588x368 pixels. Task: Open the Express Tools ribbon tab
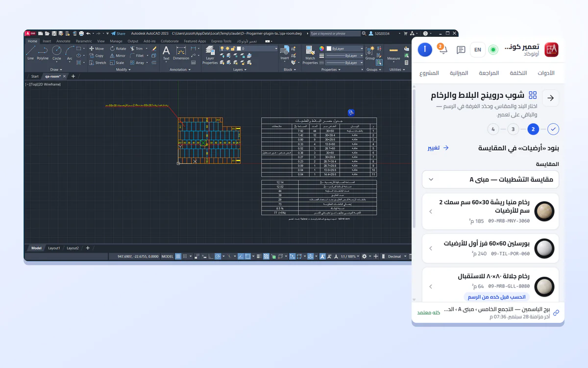click(x=221, y=41)
